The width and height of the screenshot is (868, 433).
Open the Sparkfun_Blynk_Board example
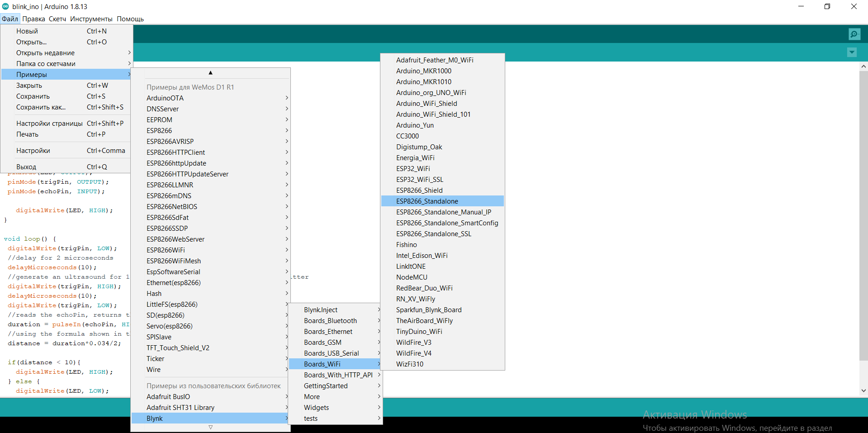442,310
